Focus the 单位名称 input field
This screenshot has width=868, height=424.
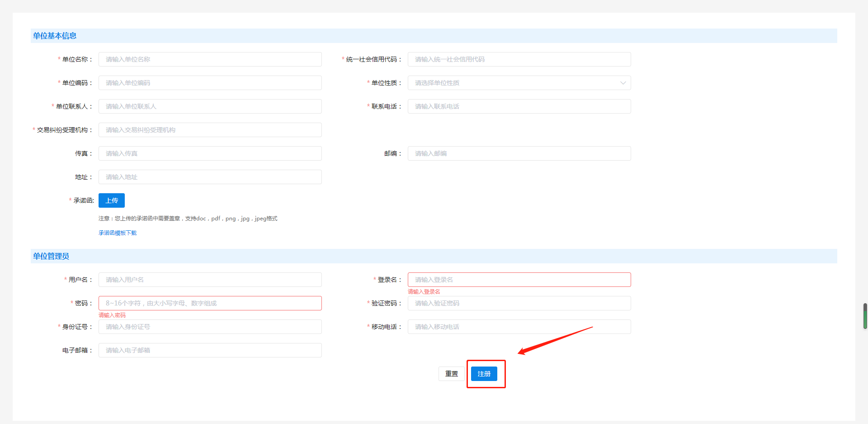tap(210, 59)
